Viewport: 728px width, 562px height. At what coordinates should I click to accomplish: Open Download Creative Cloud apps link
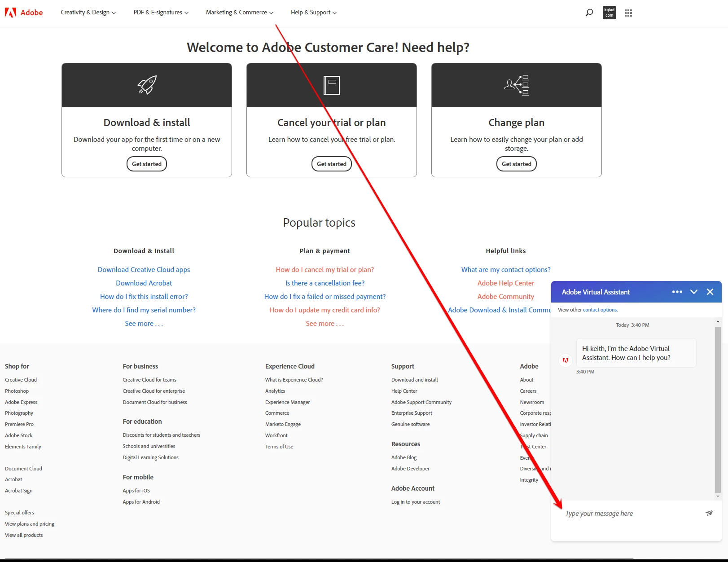[x=144, y=270]
